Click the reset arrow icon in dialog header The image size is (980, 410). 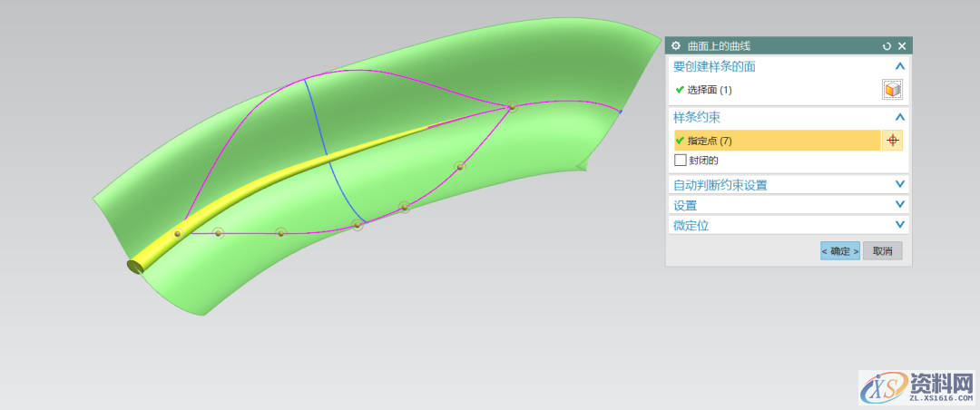click(887, 45)
